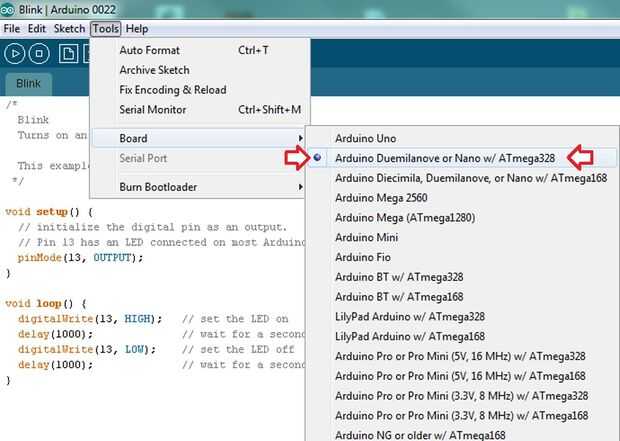620x441 pixels.
Task: Click the '// set the LED off' comment
Action: tap(238, 350)
